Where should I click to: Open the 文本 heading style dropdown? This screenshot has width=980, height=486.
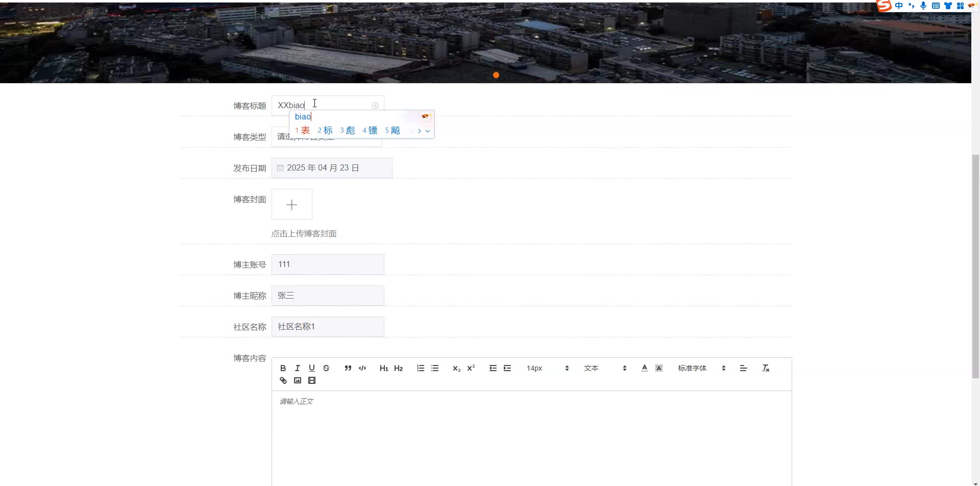[x=605, y=368]
